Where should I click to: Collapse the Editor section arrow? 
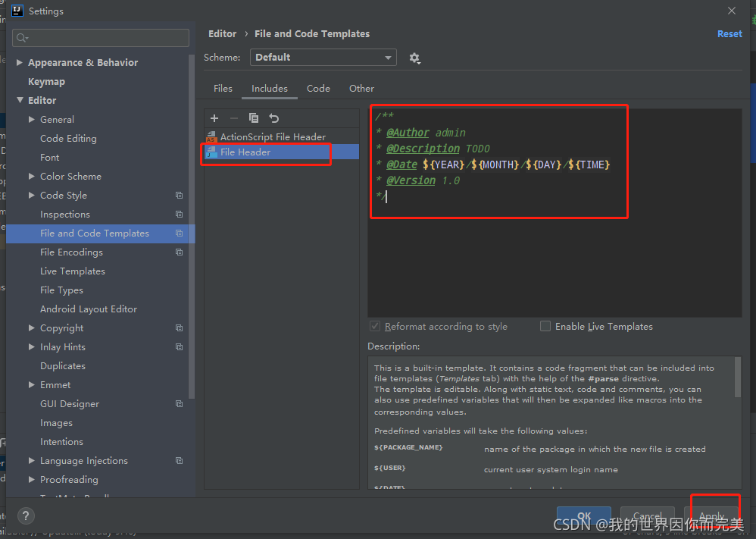(20, 100)
